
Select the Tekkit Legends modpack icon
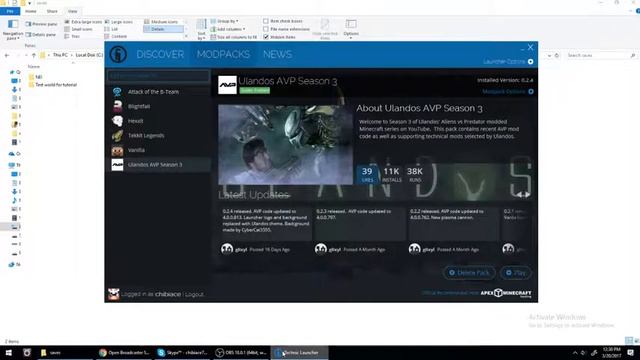(x=117, y=136)
